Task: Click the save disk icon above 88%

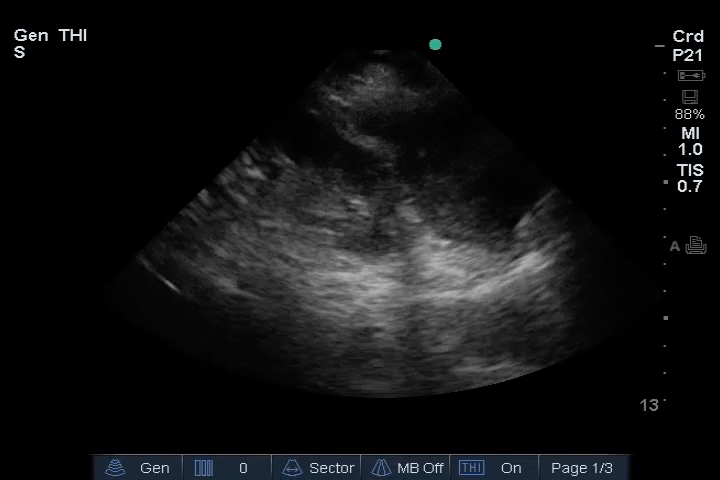Action: coord(689,97)
